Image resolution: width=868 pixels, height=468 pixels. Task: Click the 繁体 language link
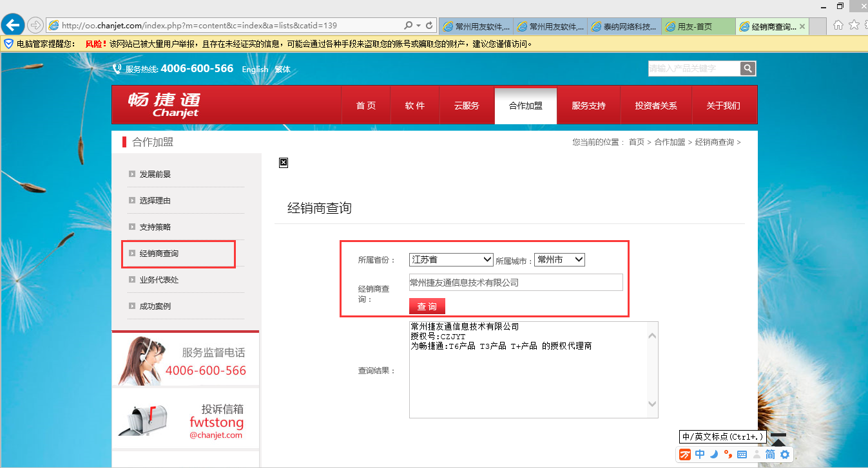pos(282,69)
